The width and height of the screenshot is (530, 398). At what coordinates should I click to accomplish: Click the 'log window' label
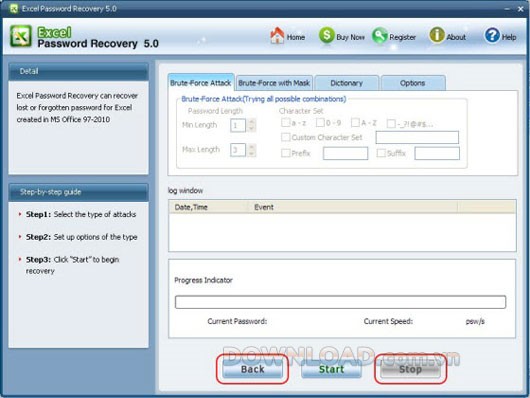pos(186,191)
